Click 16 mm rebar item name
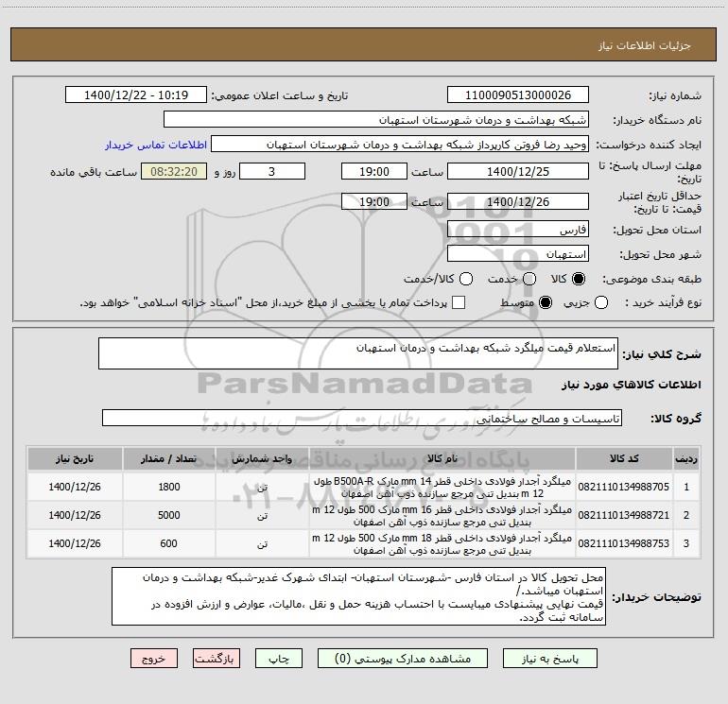 click(442, 515)
